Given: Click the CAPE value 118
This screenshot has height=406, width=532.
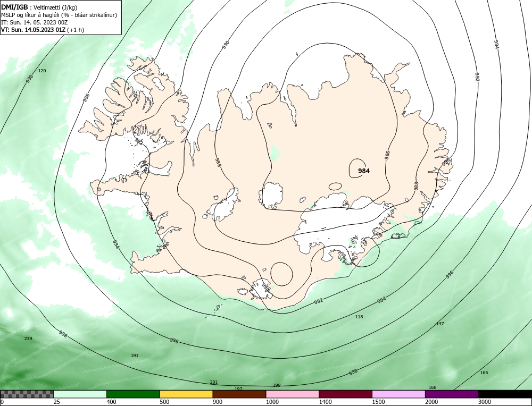Looking at the screenshot, I should 359,317.
